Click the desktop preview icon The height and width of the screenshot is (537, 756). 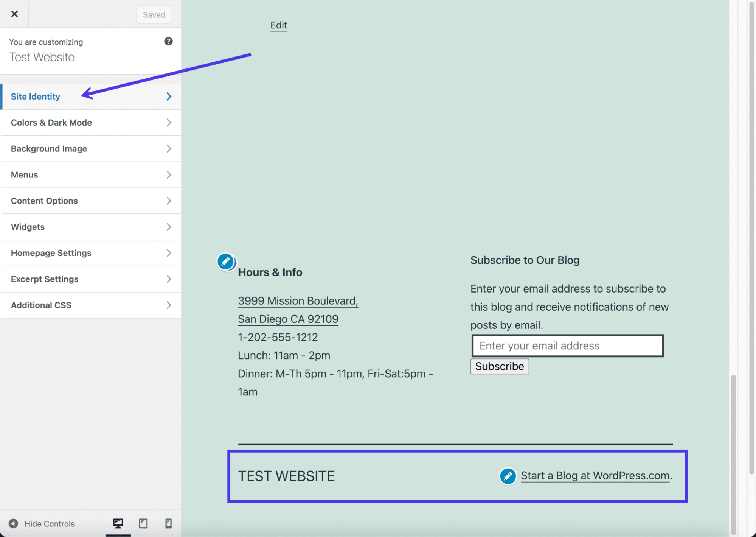point(117,523)
